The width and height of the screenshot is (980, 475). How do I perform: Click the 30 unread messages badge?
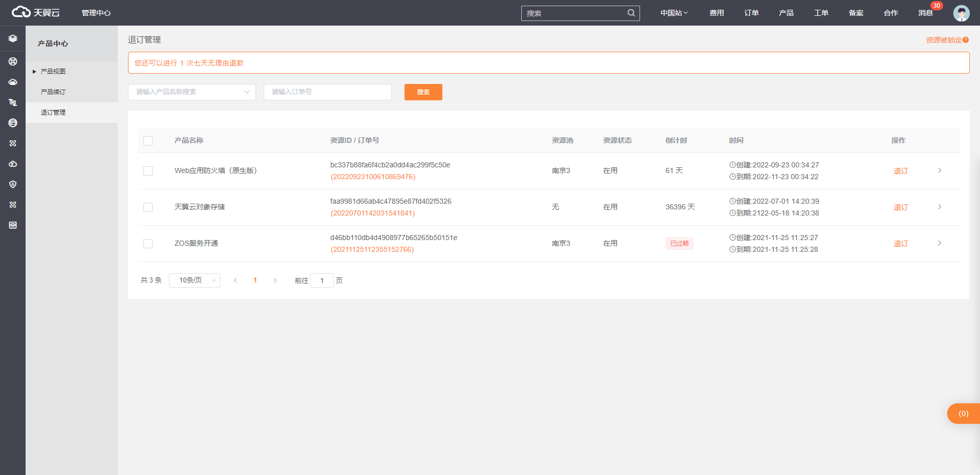click(x=936, y=6)
